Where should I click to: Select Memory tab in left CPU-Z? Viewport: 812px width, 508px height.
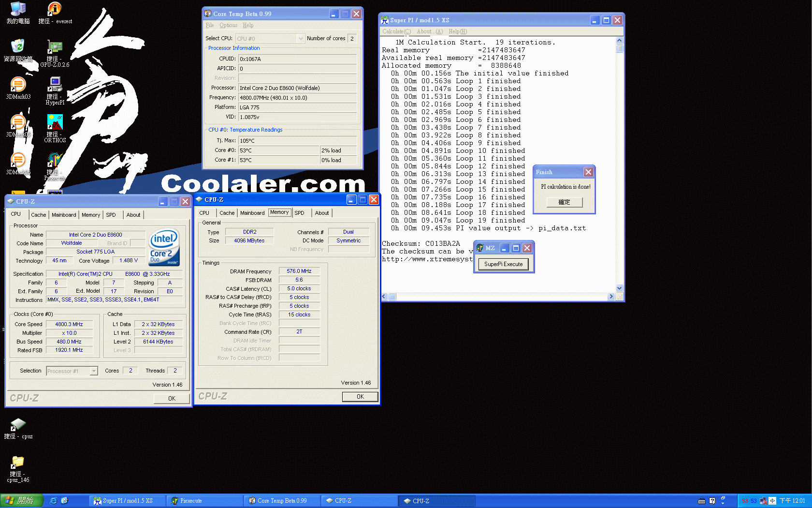pyautogui.click(x=91, y=215)
